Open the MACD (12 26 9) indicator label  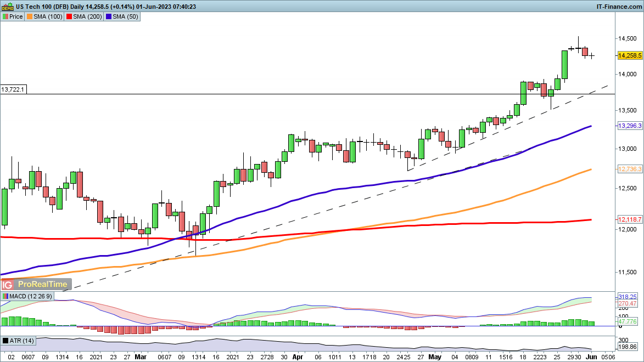pyautogui.click(x=27, y=296)
